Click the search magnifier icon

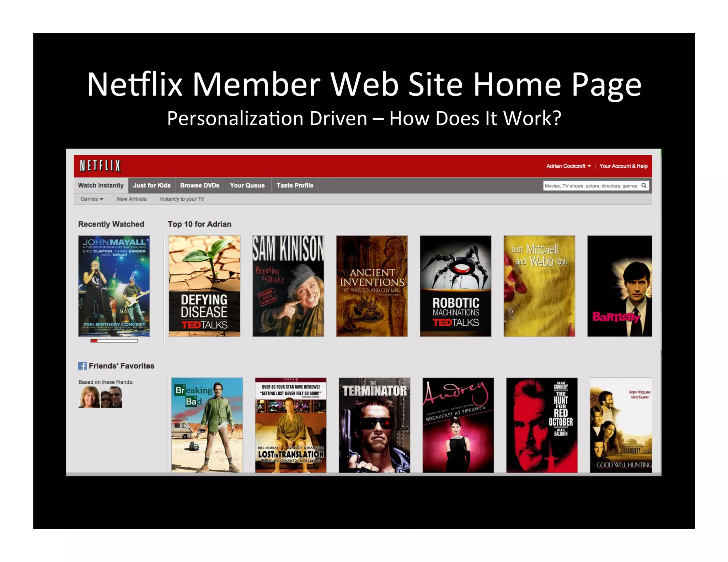pyautogui.click(x=644, y=185)
